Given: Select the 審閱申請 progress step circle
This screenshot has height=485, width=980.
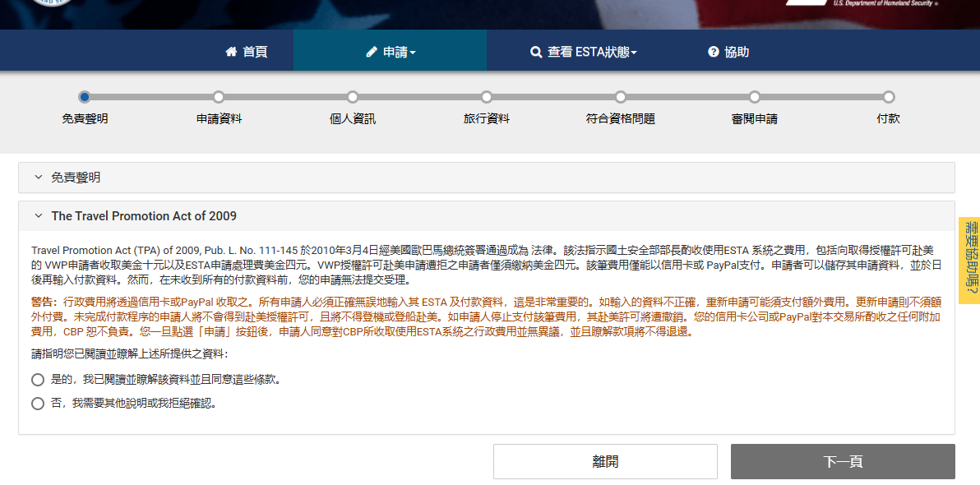Looking at the screenshot, I should (x=755, y=97).
